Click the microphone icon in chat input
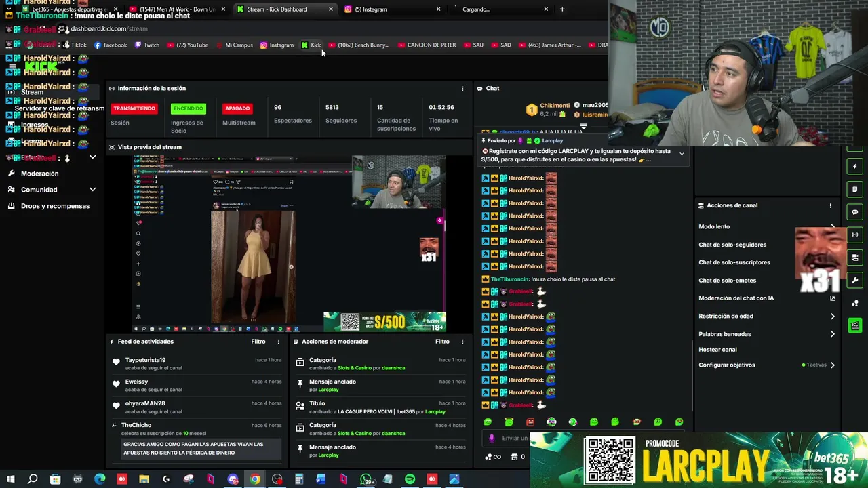868x488 pixels. 492,438
